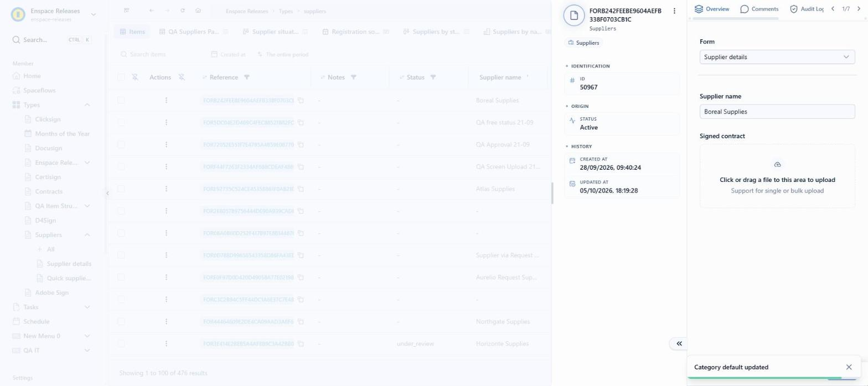Viewport: 868px width, 386px height.
Task: Expand the QA IT menu chevron
Action: click(87, 350)
